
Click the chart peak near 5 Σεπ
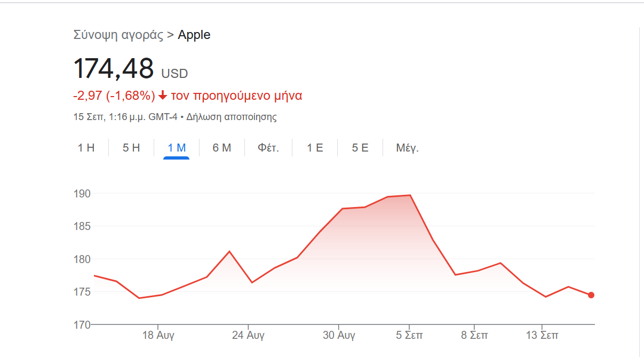(410, 195)
